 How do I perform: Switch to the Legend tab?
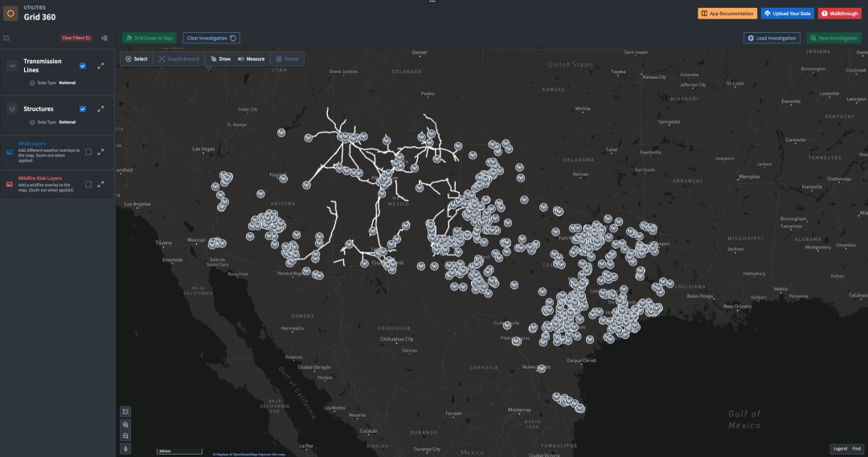(839, 448)
